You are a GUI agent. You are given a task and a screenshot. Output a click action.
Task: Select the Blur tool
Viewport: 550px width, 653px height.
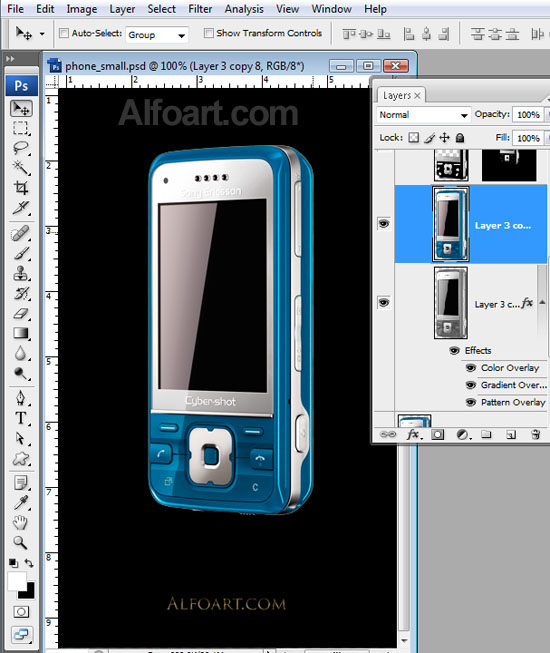coord(21,353)
